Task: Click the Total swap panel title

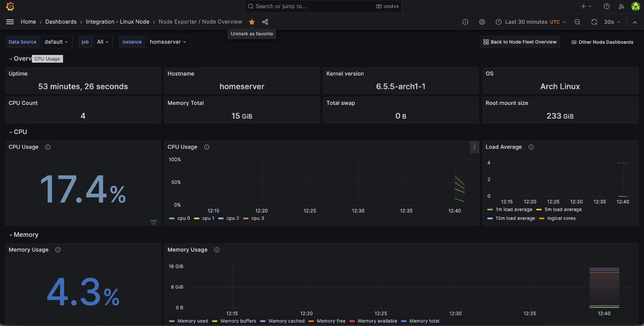Action: [x=340, y=103]
